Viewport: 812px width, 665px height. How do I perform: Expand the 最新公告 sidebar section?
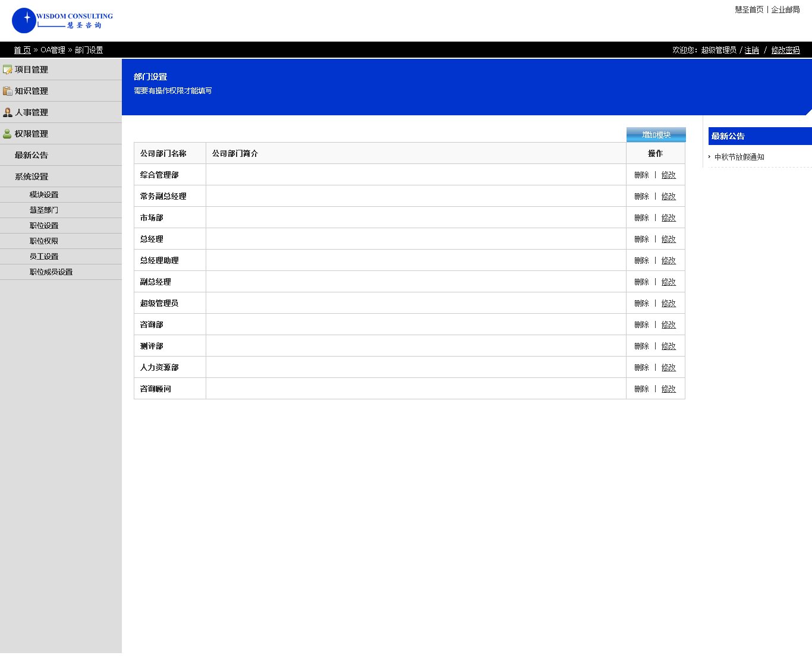pyautogui.click(x=32, y=155)
